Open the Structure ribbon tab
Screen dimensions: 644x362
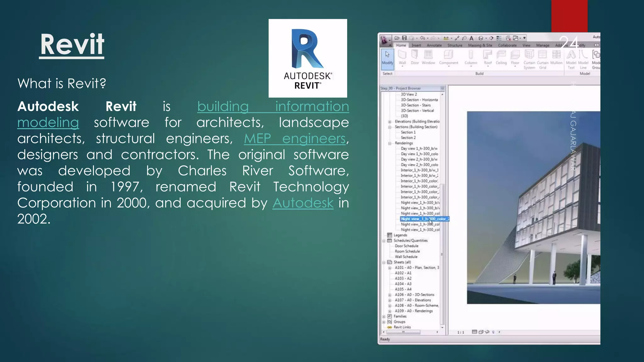(455, 45)
